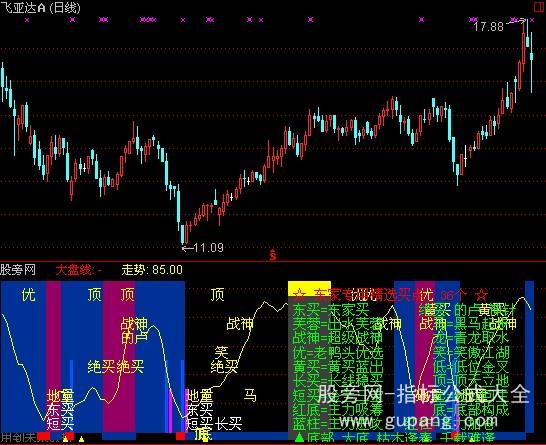Click the 大底 text in bottom row
The width and height of the screenshot is (546, 445).
click(x=355, y=438)
